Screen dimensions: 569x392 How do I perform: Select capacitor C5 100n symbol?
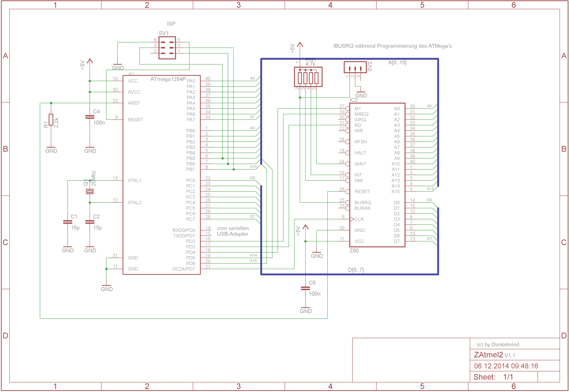point(305,288)
